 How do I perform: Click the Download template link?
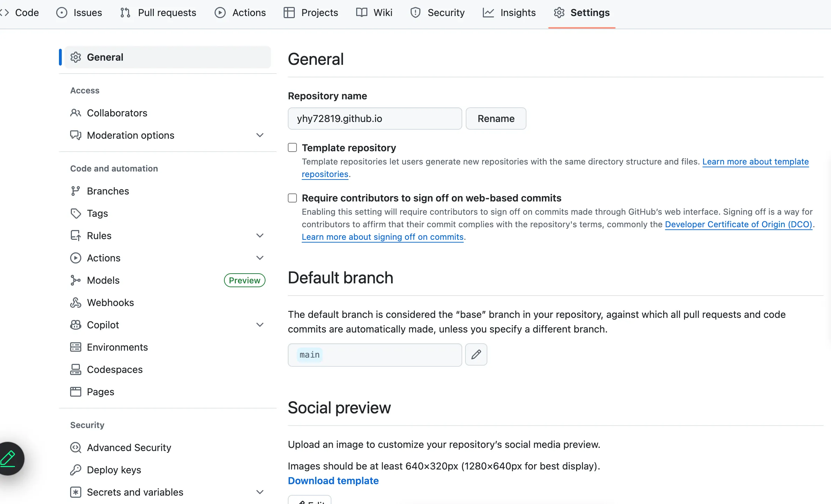[333, 481]
